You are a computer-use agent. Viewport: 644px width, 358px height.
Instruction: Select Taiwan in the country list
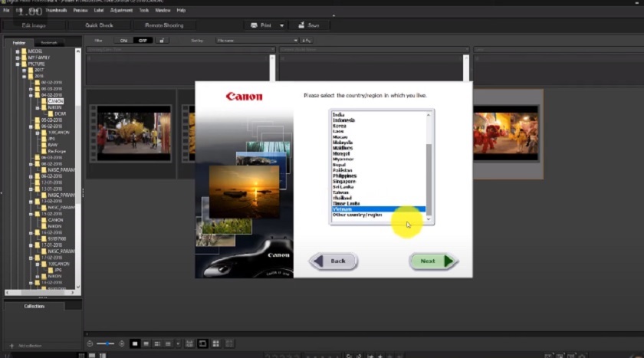(340, 192)
